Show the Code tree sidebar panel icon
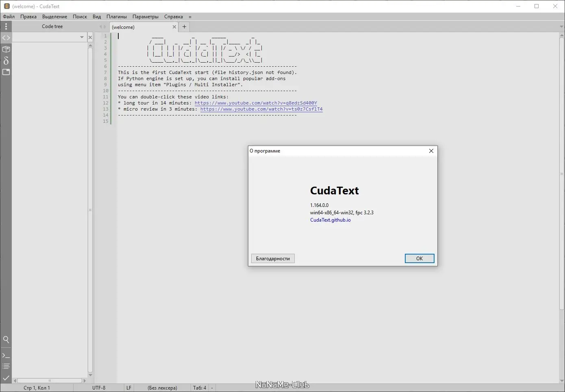This screenshot has height=392, width=565. point(6,38)
